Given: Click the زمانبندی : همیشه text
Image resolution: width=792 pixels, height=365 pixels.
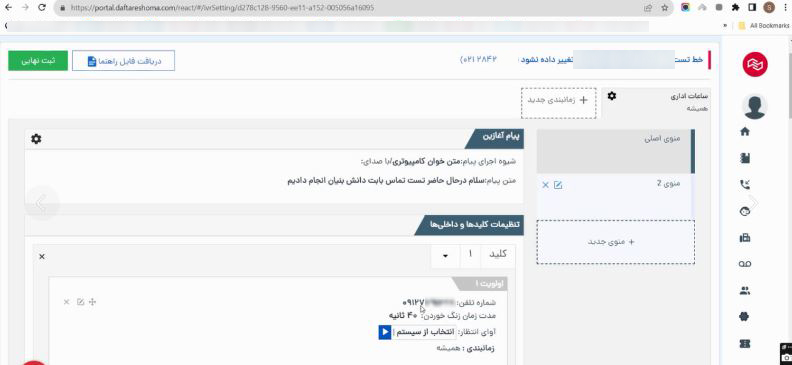Looking at the screenshot, I should pyautogui.click(x=465, y=348).
